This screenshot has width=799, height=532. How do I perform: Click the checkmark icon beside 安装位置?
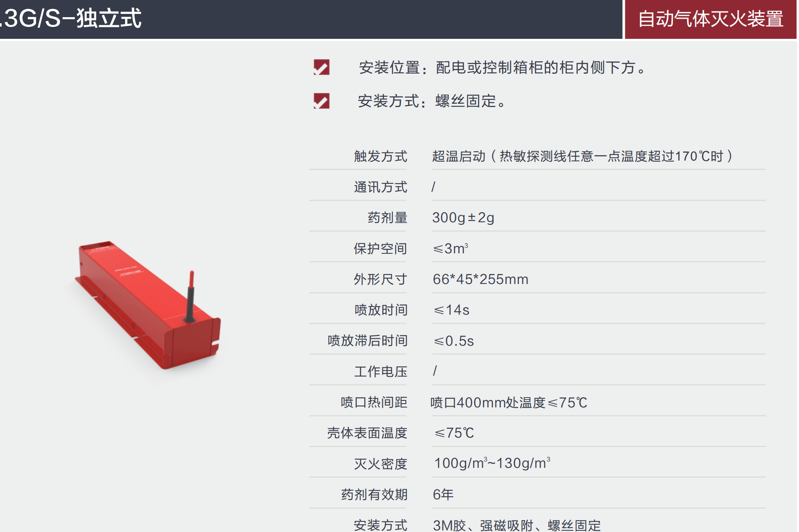(x=321, y=67)
